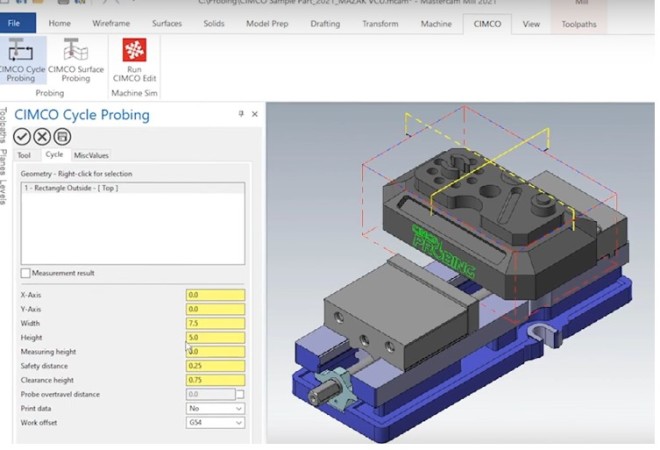The image size is (660, 450).
Task: Click the Measuring height value field
Action: click(x=215, y=351)
